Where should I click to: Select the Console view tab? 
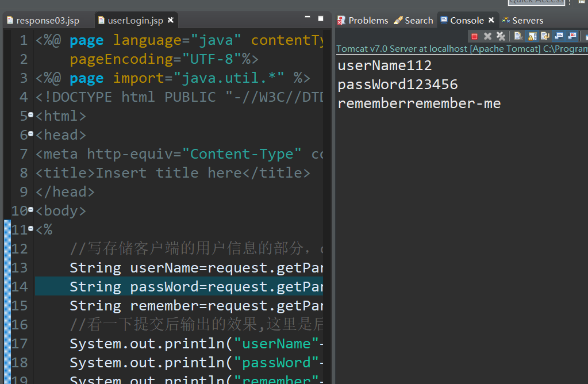(x=467, y=20)
